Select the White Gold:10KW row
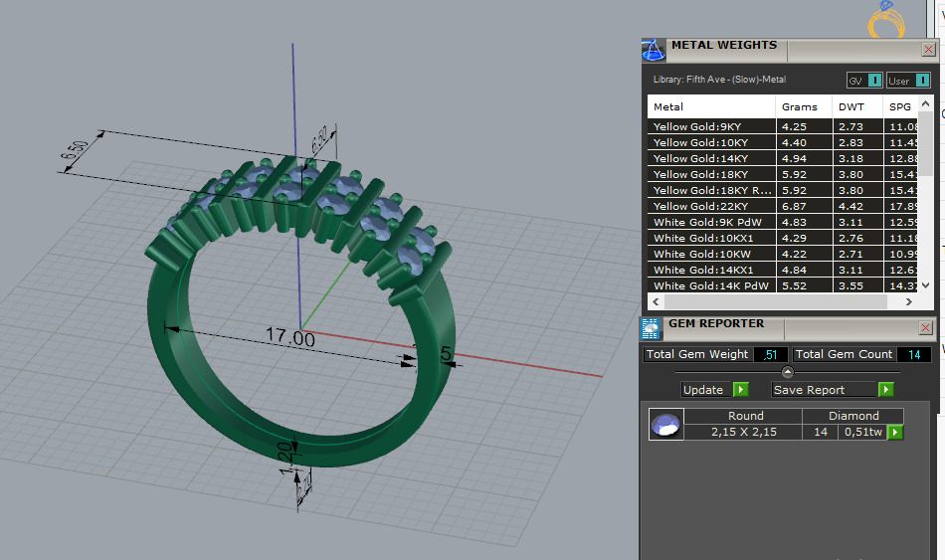 [782, 254]
